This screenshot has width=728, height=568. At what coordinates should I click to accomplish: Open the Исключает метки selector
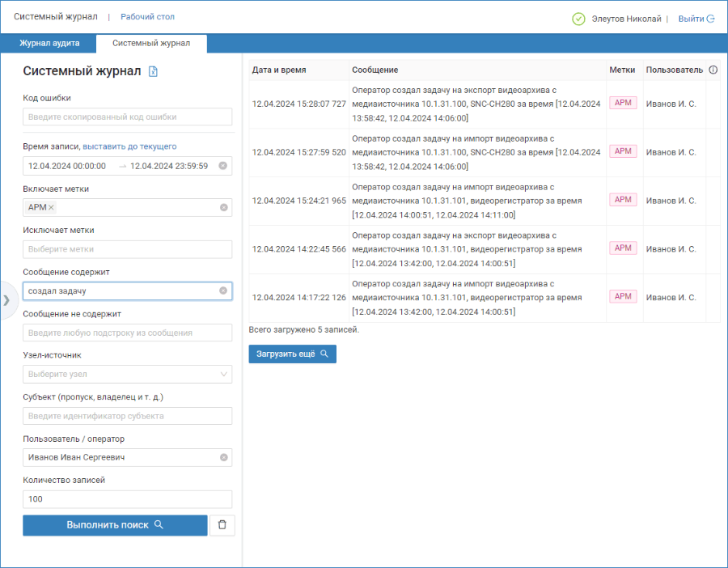coord(127,249)
